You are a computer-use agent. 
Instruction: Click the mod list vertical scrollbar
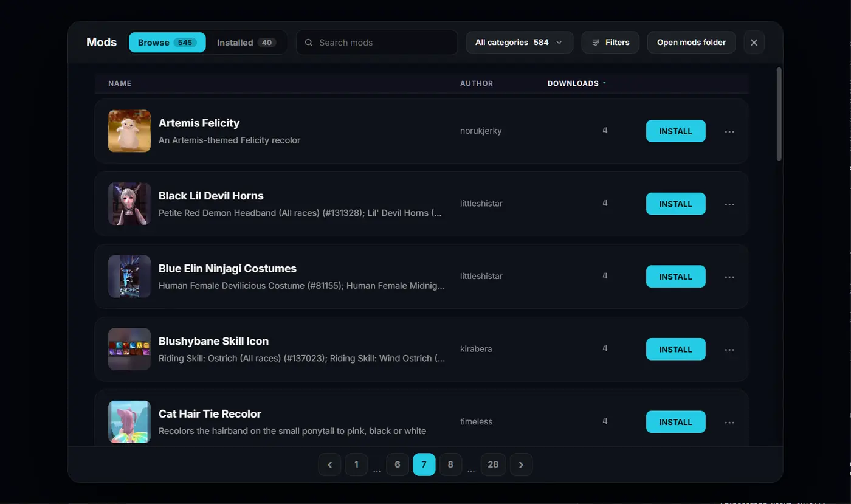point(779,114)
